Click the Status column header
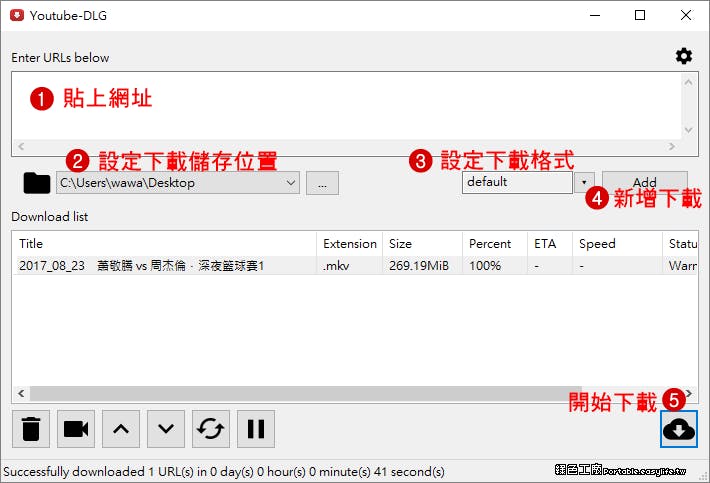This screenshot has height=483, width=710. tap(680, 244)
